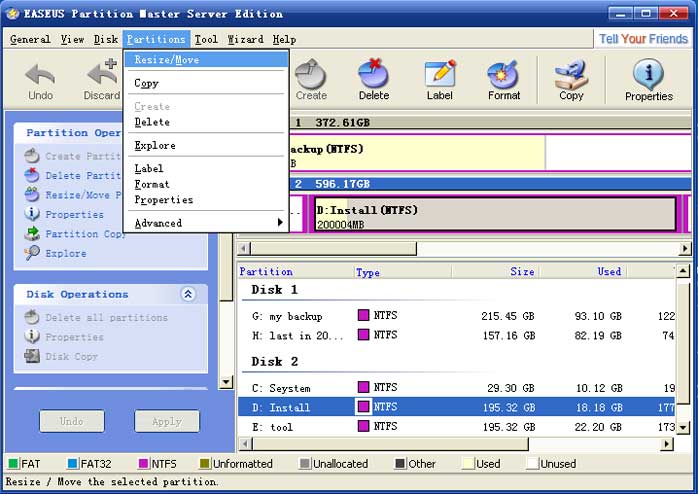Image resolution: width=698 pixels, height=494 pixels.
Task: Click the FAT32 blue legend swatch
Action: click(x=72, y=463)
